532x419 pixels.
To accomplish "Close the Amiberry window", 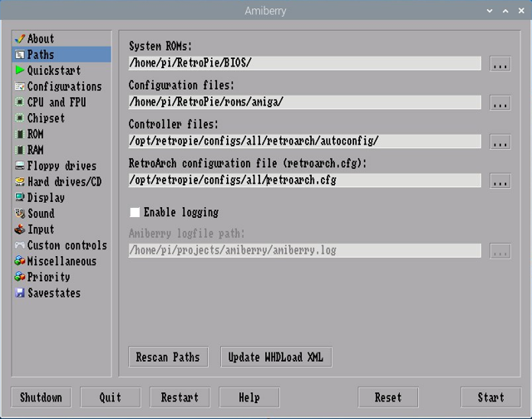I will 521,11.
